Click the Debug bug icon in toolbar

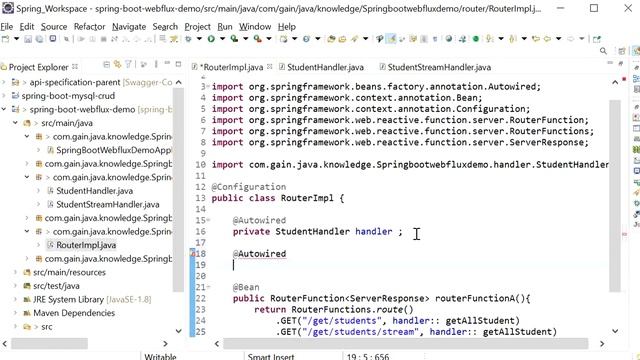(188, 39)
